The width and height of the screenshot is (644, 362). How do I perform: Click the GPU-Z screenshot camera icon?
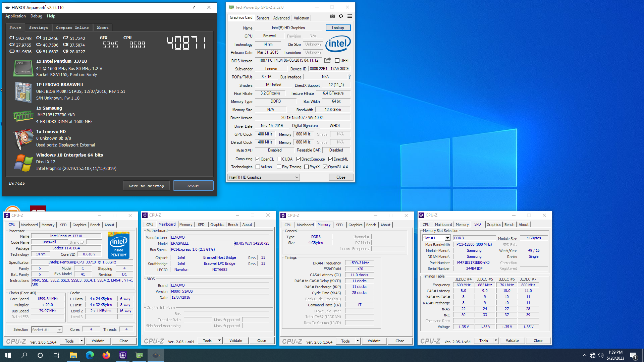coord(332,16)
